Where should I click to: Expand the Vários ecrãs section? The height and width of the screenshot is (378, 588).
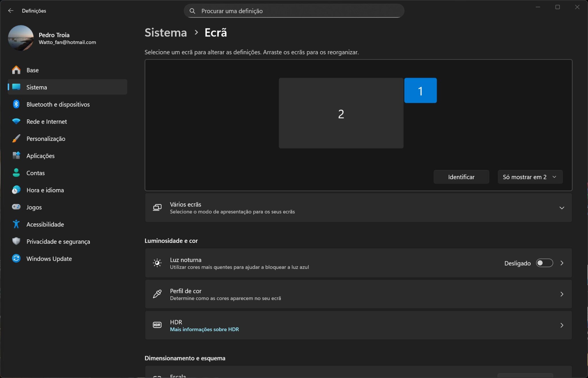[x=562, y=208]
